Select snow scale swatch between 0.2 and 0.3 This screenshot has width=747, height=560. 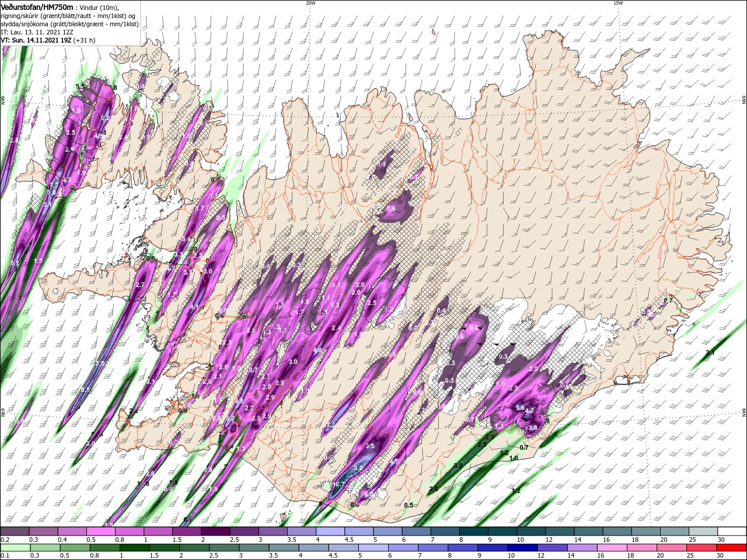tap(15, 531)
